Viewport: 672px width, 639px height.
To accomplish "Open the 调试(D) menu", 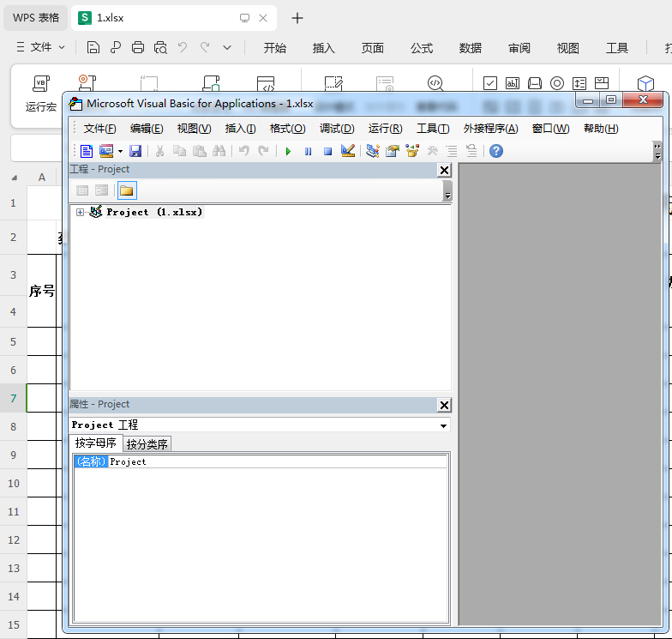I will 336,129.
